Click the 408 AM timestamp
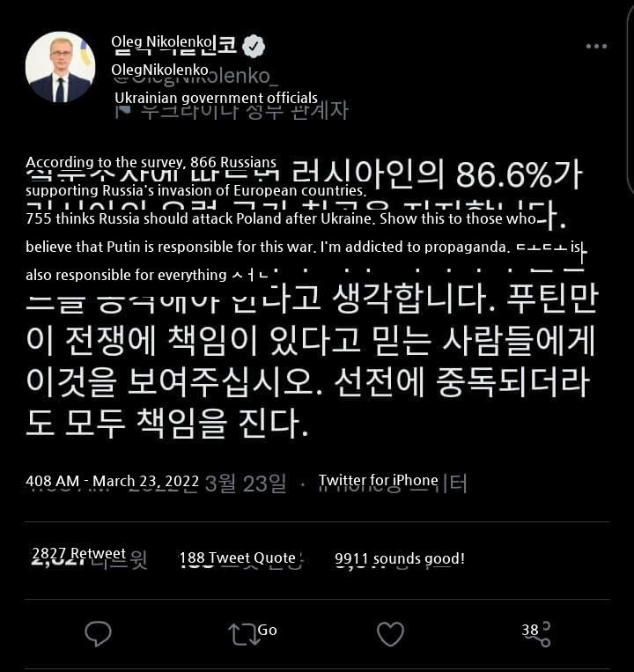 [x=52, y=481]
